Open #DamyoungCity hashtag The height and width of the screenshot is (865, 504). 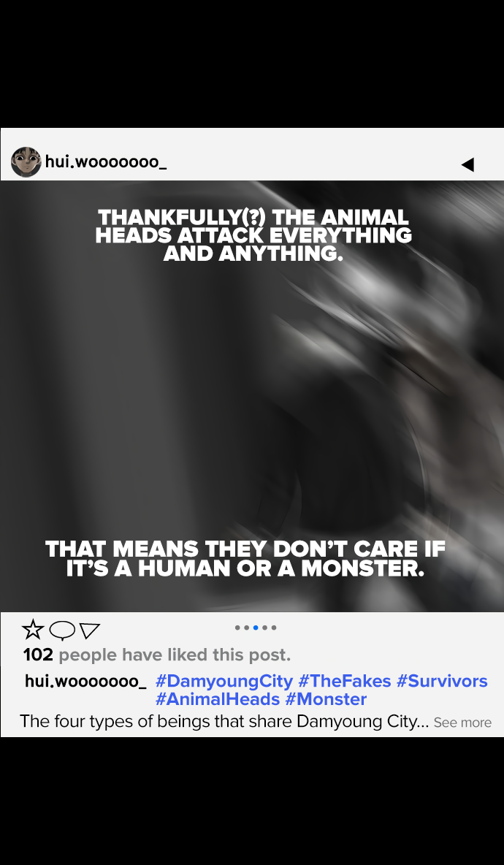click(x=224, y=682)
